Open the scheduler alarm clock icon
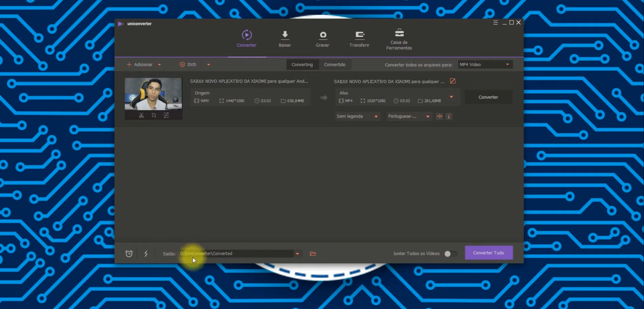This screenshot has height=309, width=644. point(129,253)
